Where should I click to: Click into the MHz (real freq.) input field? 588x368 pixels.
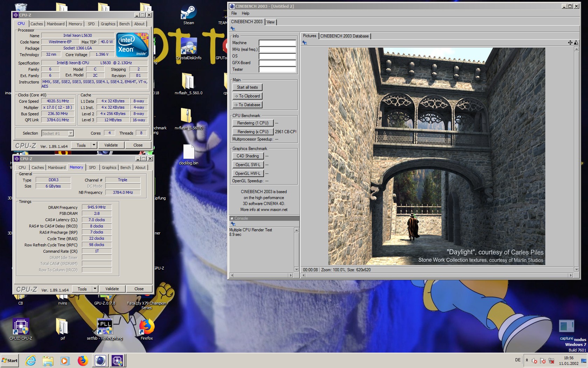pyautogui.click(x=277, y=49)
